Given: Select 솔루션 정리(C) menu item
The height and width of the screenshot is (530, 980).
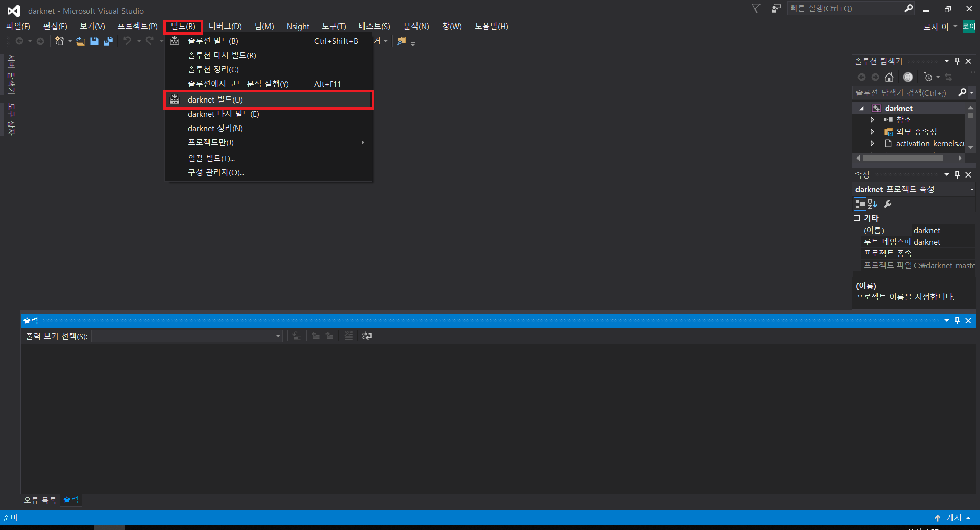Looking at the screenshot, I should [x=268, y=69].
